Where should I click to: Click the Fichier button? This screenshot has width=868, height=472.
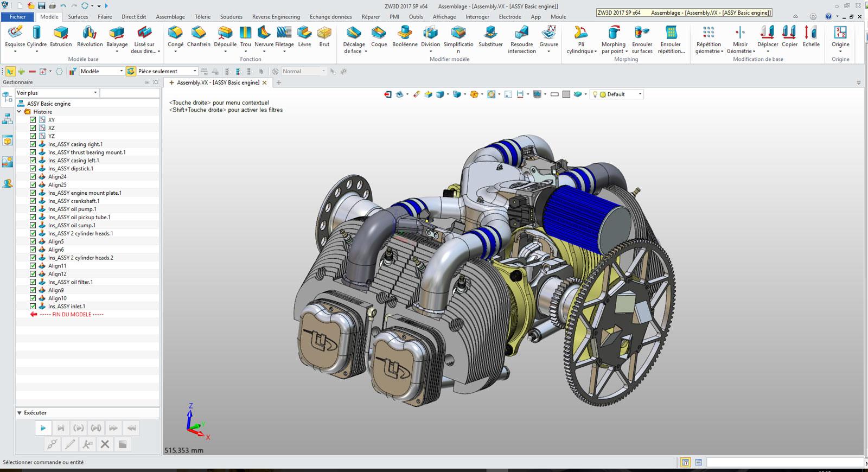[x=17, y=17]
